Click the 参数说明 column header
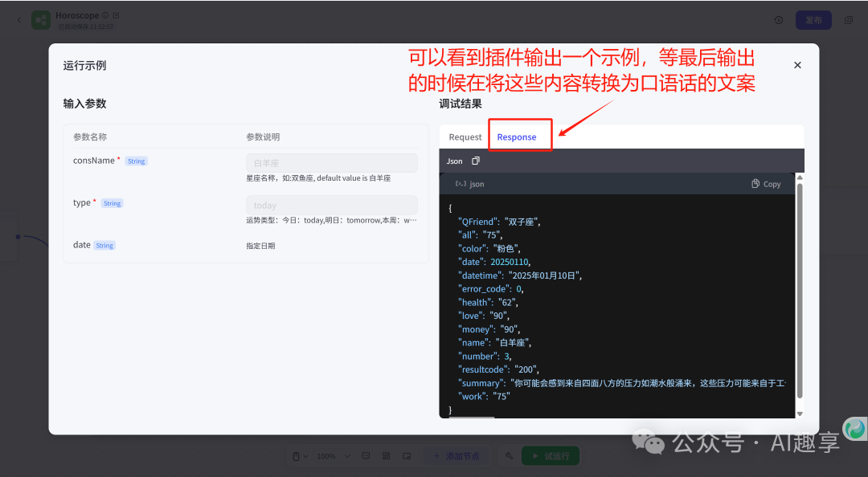The width and height of the screenshot is (868, 477). (x=263, y=137)
